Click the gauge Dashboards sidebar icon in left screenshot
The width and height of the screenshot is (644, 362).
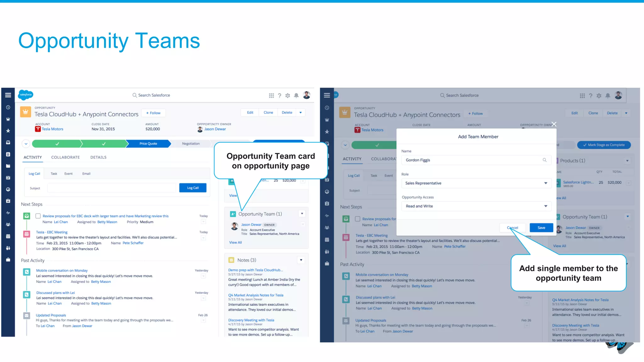(8, 189)
